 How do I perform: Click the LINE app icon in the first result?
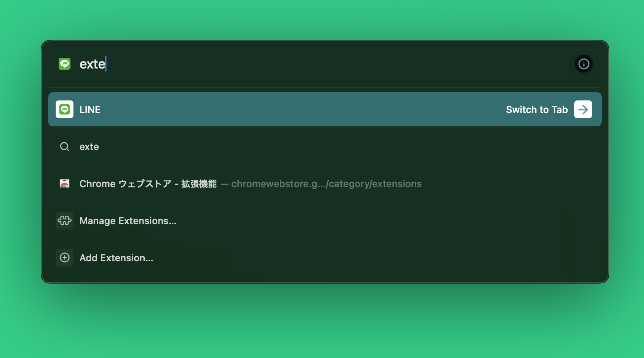pos(65,109)
